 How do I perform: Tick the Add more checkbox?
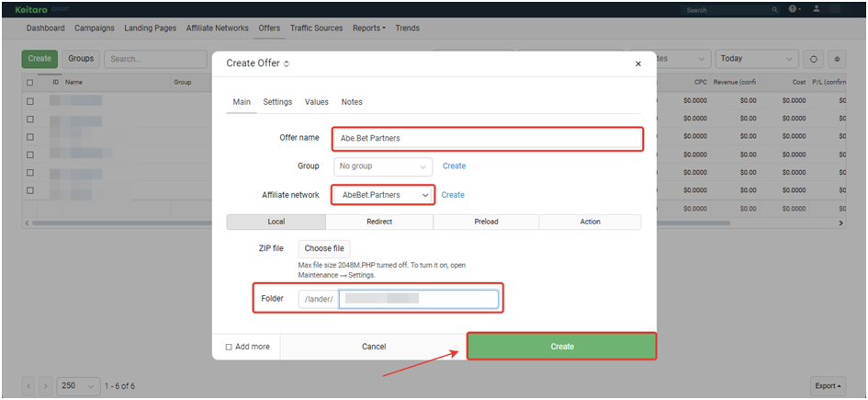229,347
